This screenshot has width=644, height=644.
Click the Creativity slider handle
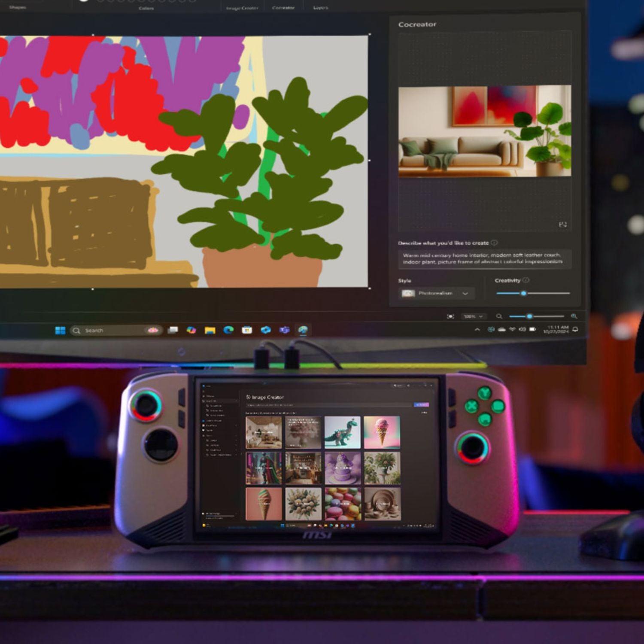(x=523, y=293)
